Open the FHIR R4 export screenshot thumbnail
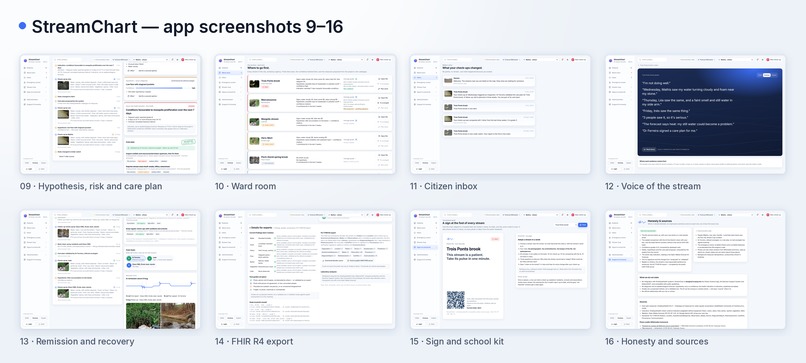806x363 pixels. (x=305, y=269)
